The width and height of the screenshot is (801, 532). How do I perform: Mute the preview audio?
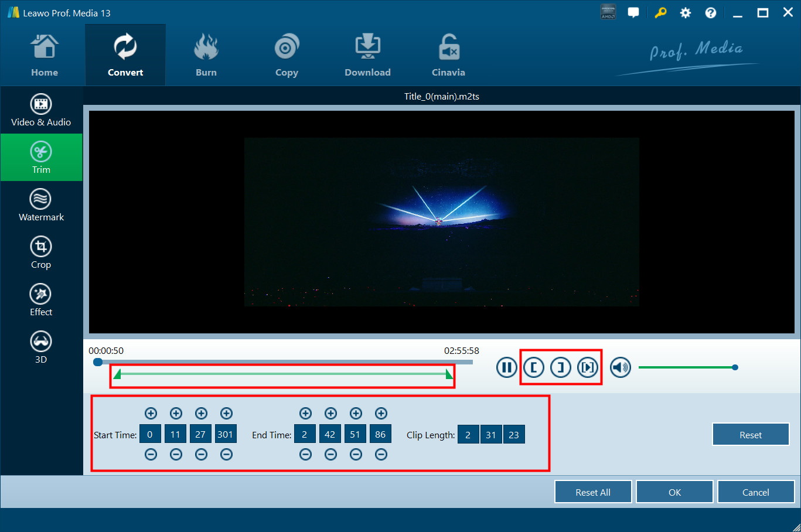621,367
